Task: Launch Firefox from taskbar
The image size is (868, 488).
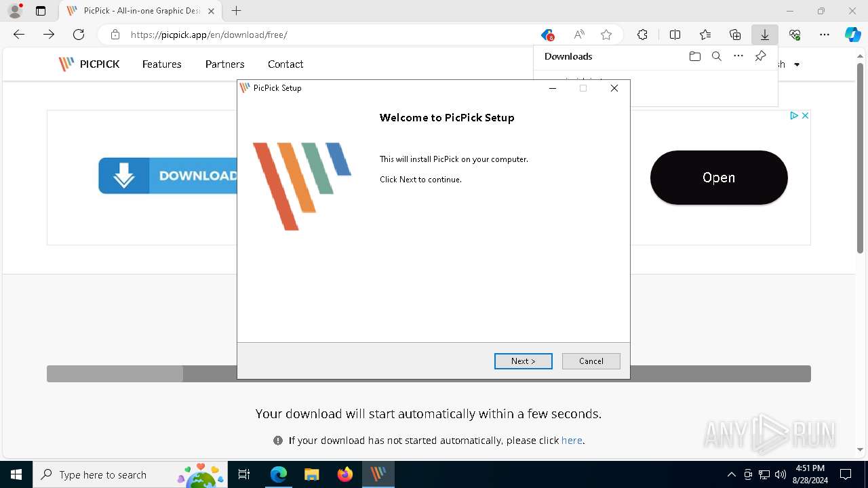Action: 345,474
